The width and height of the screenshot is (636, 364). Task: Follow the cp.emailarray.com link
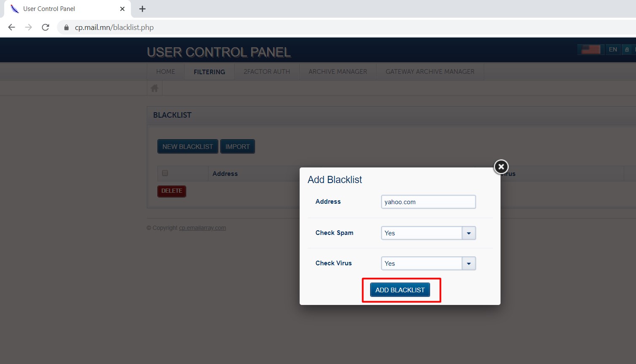(203, 228)
